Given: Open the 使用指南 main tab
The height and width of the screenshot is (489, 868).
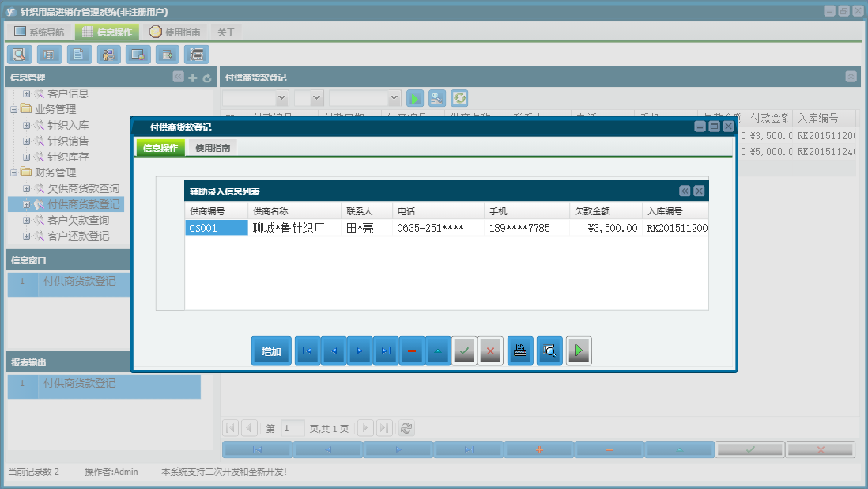Looking at the screenshot, I should point(175,32).
